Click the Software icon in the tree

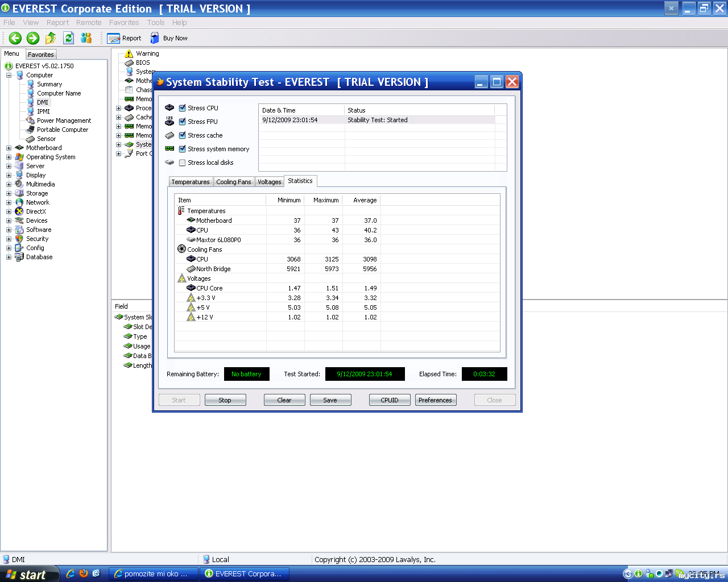coord(20,230)
